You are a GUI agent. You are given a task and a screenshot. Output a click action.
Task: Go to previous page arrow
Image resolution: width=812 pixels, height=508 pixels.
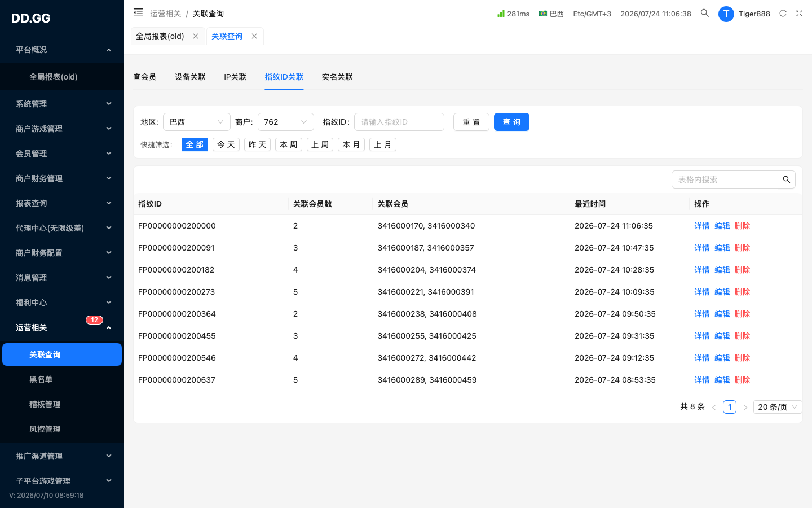714,407
